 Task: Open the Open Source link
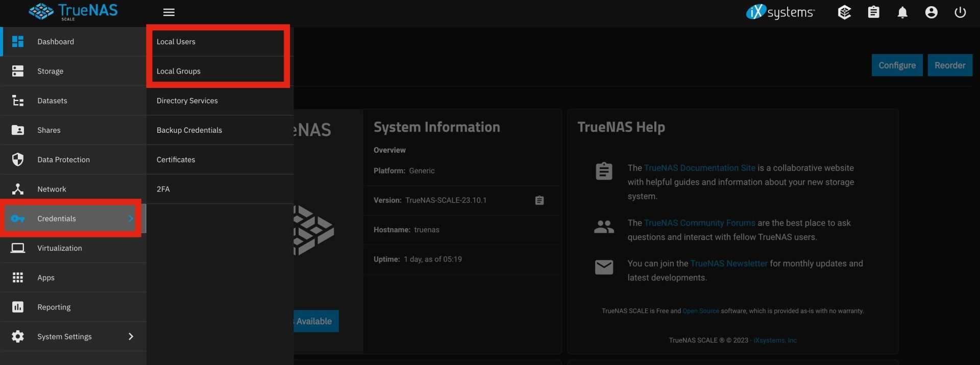click(701, 311)
